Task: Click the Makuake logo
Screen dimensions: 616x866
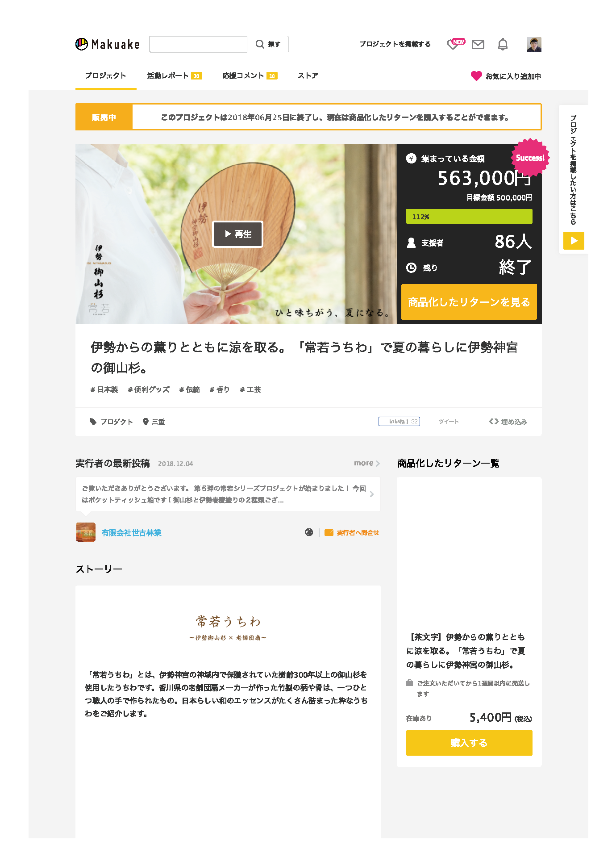Action: 108,44
